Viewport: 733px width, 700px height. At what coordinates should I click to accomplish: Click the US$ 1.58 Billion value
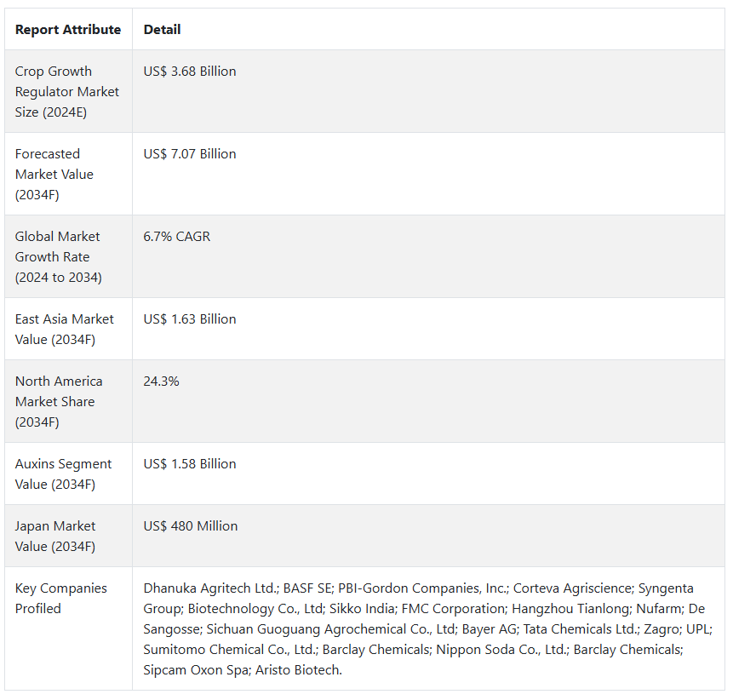[190, 464]
